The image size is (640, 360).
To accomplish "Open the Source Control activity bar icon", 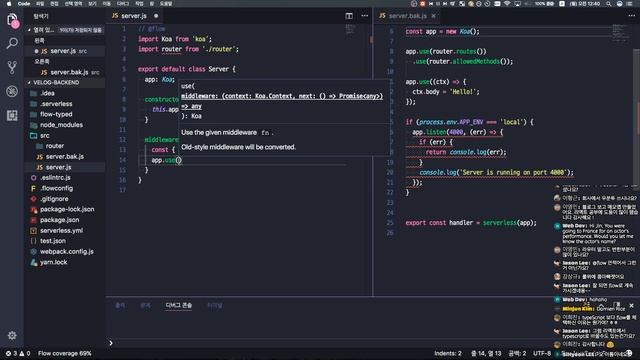I will click(x=12, y=67).
